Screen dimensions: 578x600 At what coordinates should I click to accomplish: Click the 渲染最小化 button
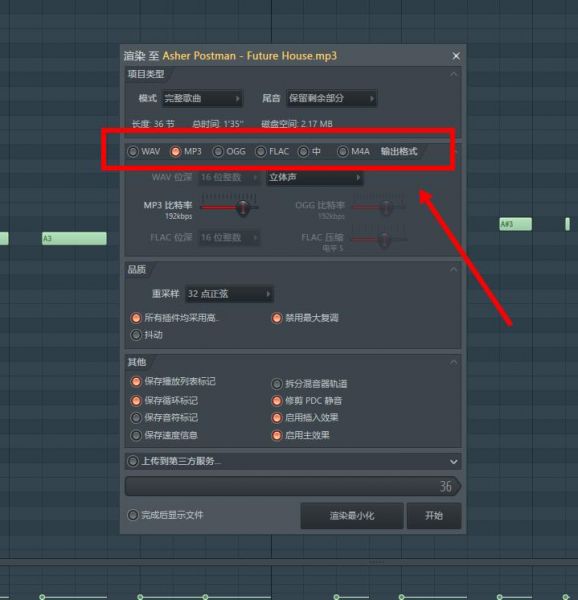coord(352,516)
